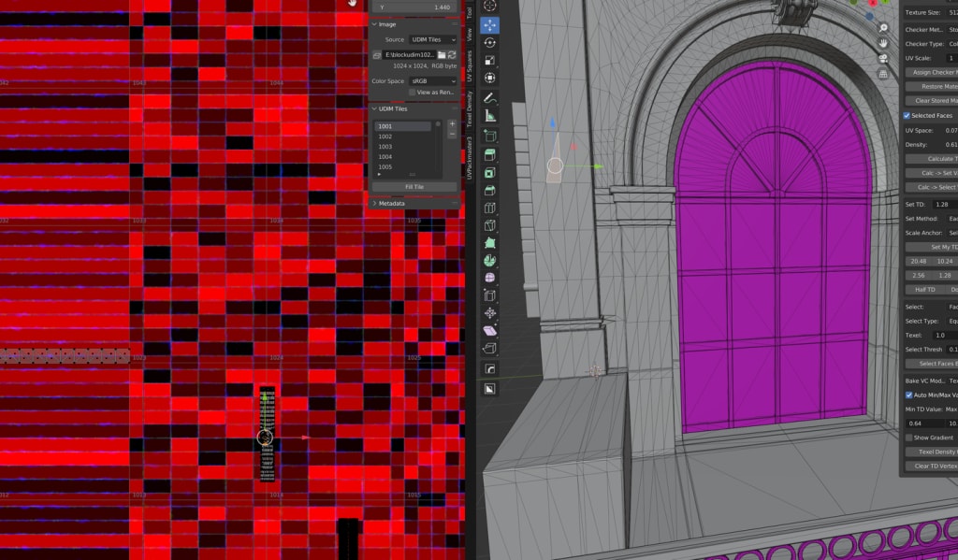Select the Poly Build tool

pos(489,243)
